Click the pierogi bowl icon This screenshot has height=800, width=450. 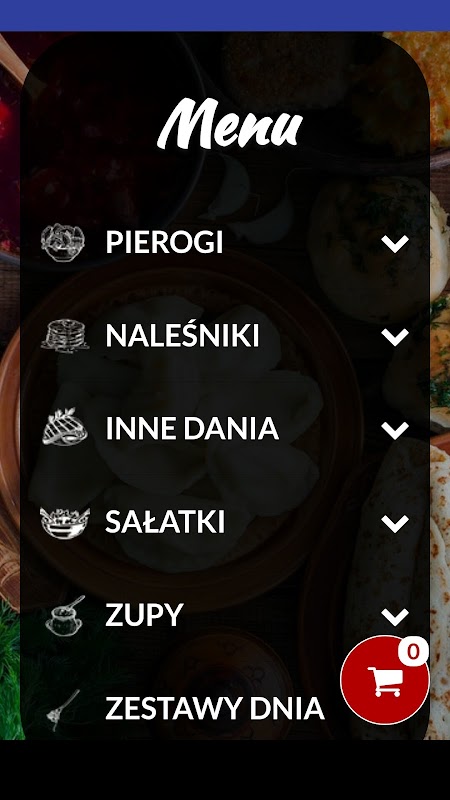click(63, 243)
